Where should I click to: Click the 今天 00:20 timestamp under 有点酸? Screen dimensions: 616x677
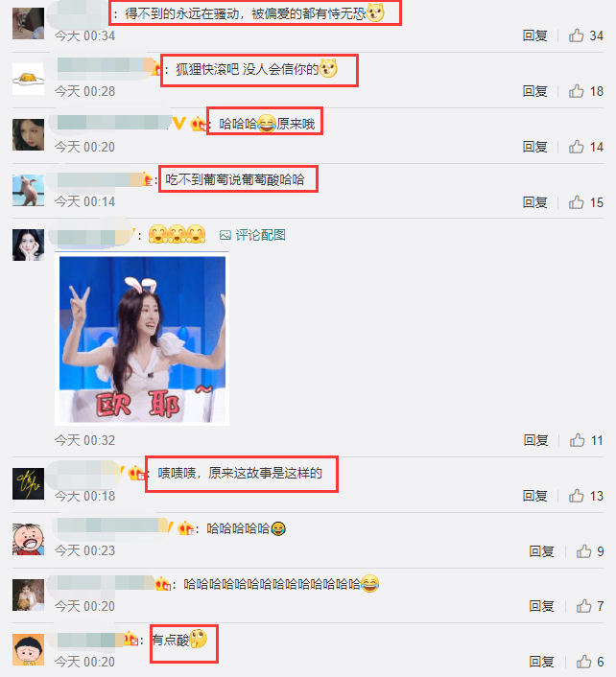coord(84,662)
